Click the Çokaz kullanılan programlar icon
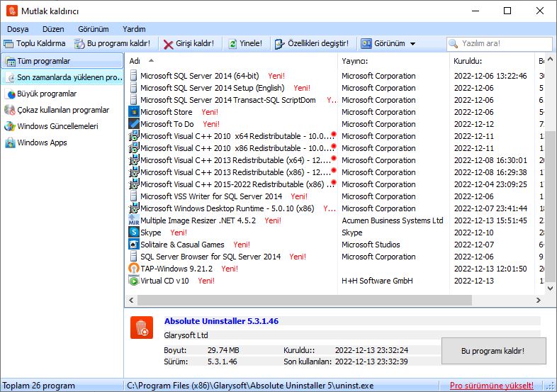 pyautogui.click(x=10, y=110)
